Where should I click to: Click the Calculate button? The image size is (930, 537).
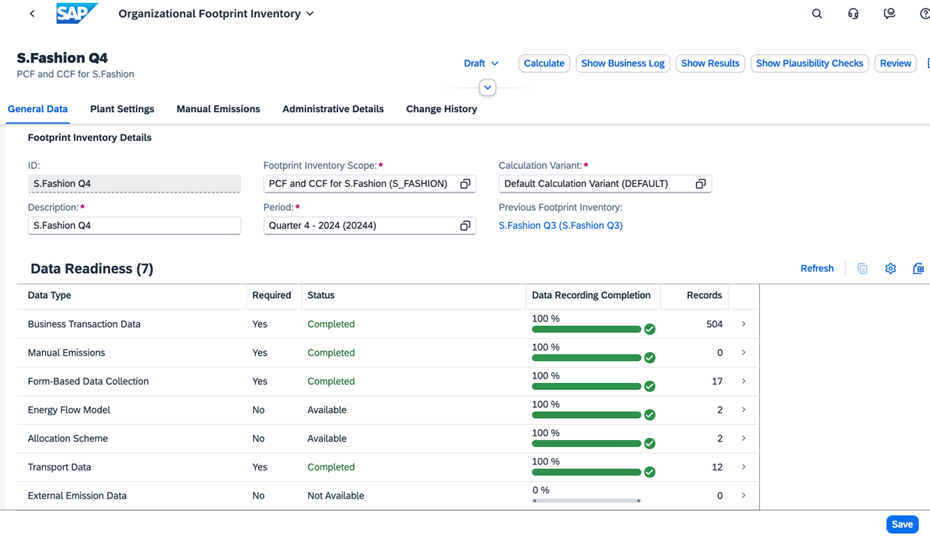(544, 63)
